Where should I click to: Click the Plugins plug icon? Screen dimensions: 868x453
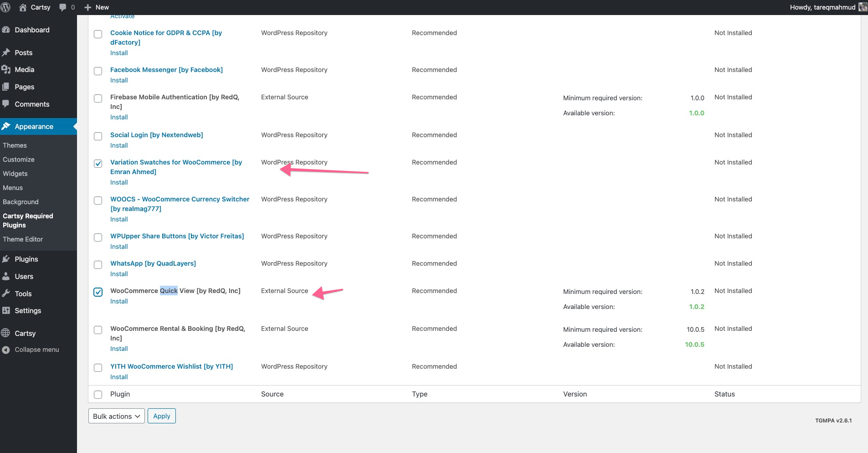tap(6, 259)
